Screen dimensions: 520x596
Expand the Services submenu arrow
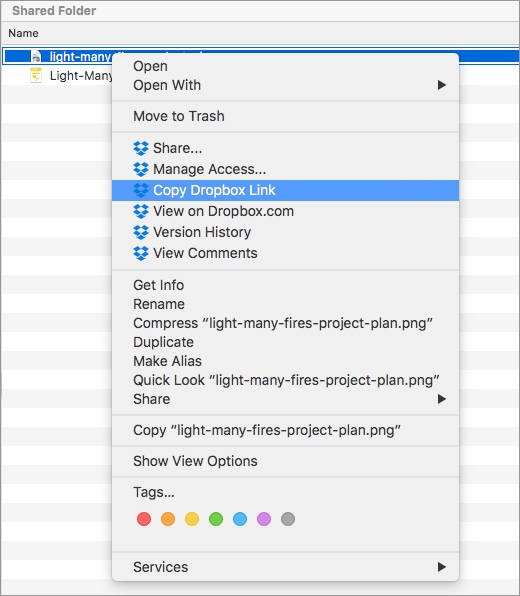pyautogui.click(x=441, y=567)
